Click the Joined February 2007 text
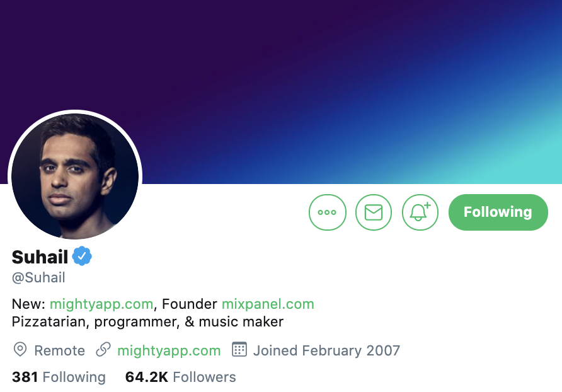This screenshot has height=392, width=562. [x=326, y=350]
